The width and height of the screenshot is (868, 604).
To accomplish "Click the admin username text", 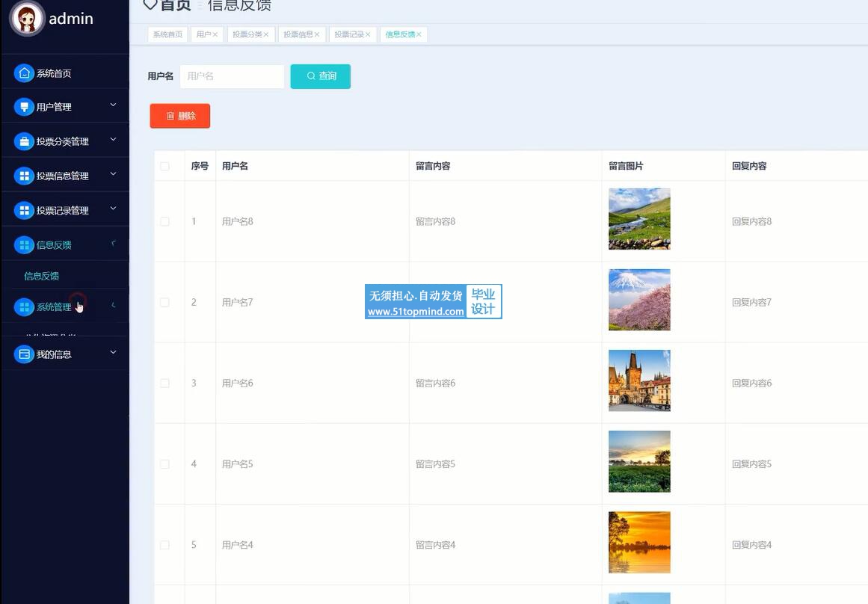I will point(71,19).
